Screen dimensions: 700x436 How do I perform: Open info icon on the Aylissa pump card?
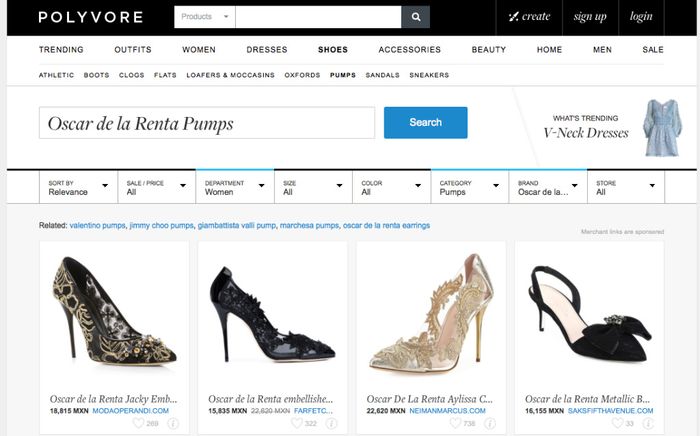point(490,424)
